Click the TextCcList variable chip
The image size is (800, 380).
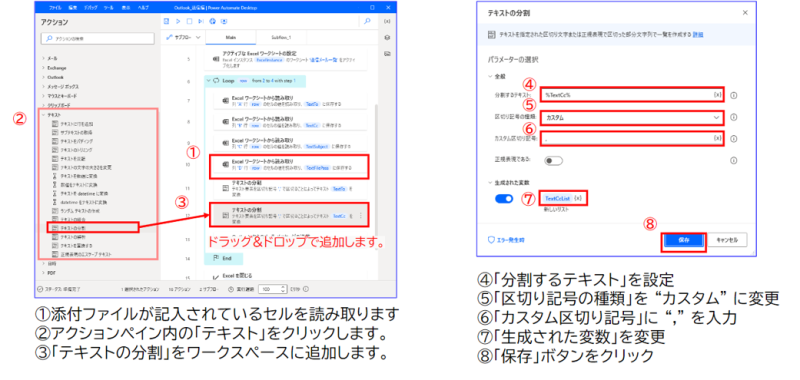click(557, 198)
